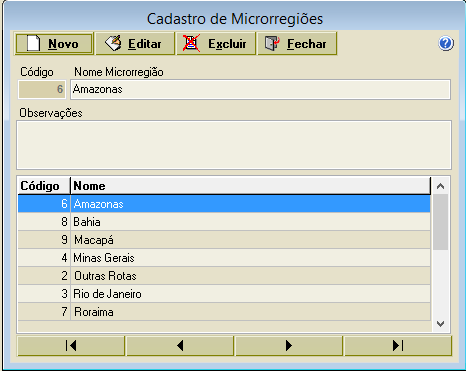Screen dimensions: 466x371
Task: Jump to the last record
Action: 398,346
